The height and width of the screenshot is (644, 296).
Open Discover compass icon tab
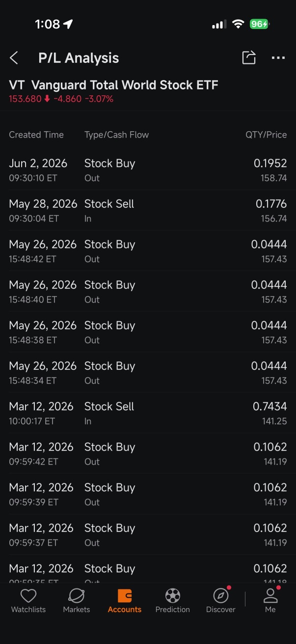point(221,601)
